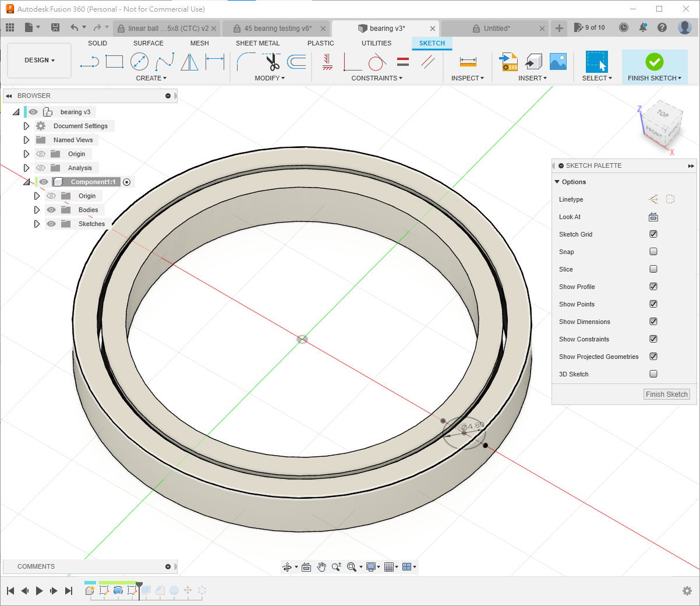Screen dimensions: 700x606
Task: Open the DESIGN workspace dropdown
Action: click(x=39, y=61)
